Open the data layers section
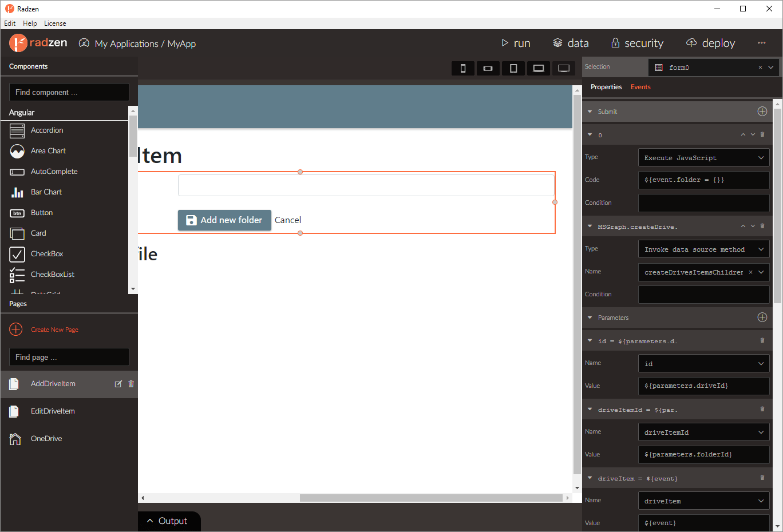This screenshot has height=532, width=783. pyautogui.click(x=557, y=43)
